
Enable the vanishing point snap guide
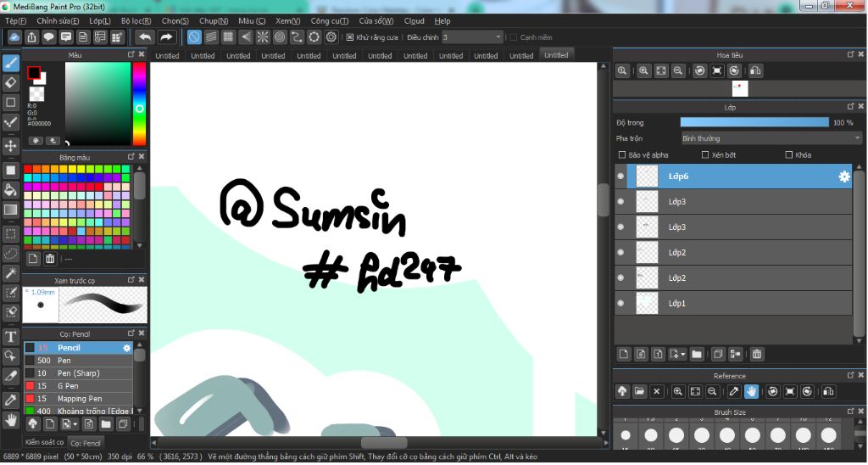coord(246,37)
